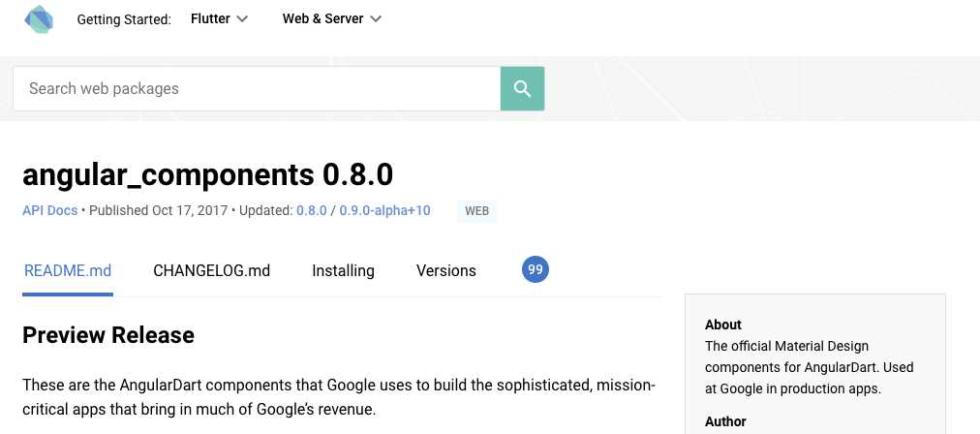Open the API Docs link
Image resolution: width=980 pixels, height=434 pixels.
click(50, 210)
